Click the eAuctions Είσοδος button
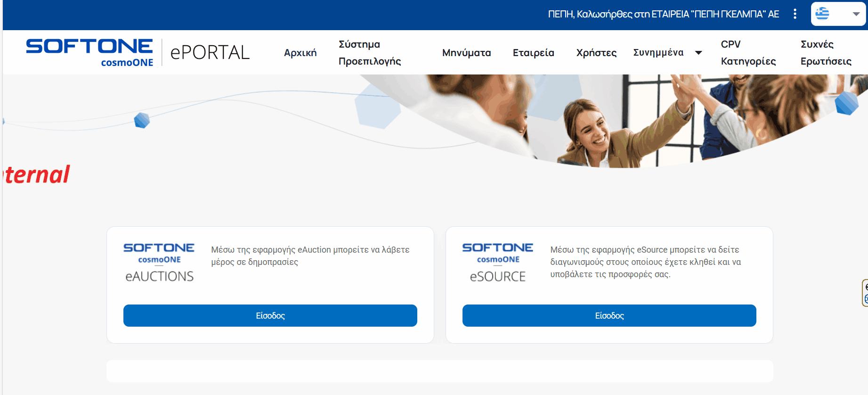Screen dimensions: 868x395 (x=270, y=315)
